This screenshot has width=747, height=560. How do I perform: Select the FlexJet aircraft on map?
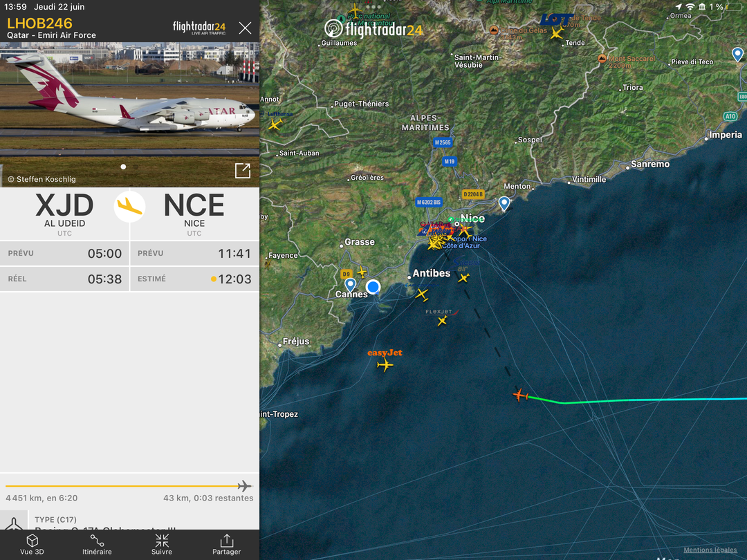pyautogui.click(x=442, y=321)
